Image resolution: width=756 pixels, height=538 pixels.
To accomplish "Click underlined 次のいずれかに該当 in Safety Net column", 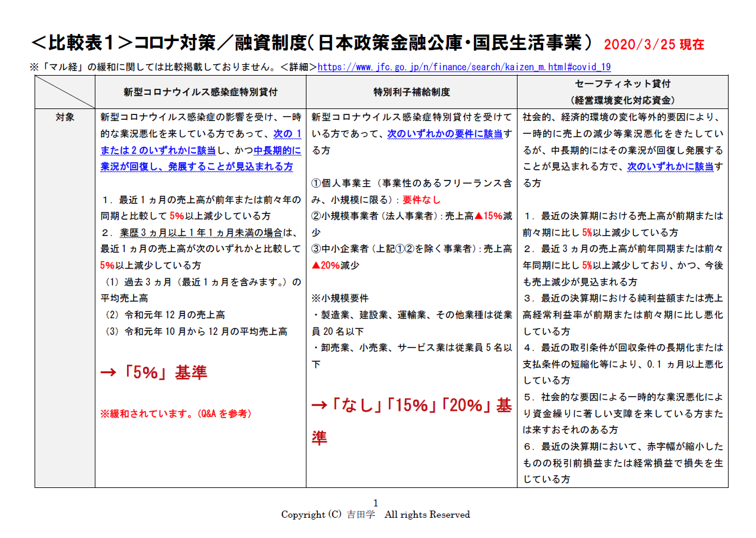I will point(670,167).
